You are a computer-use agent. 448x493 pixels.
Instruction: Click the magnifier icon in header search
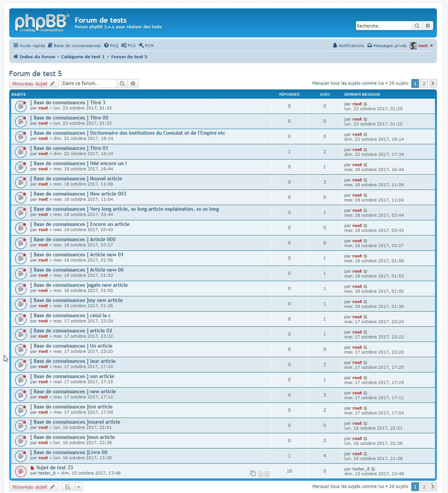click(417, 26)
